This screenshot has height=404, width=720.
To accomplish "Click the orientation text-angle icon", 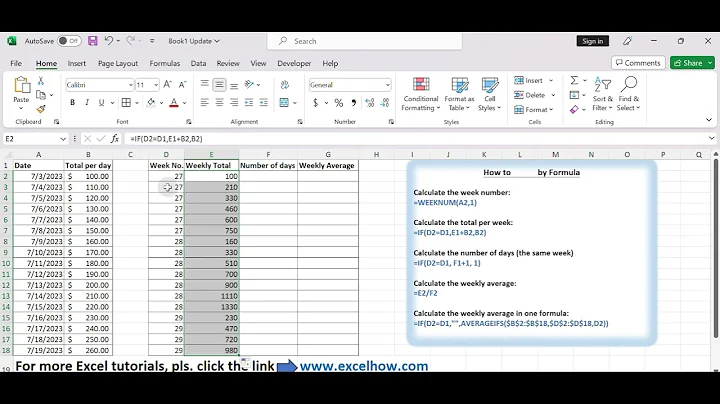I will [249, 84].
